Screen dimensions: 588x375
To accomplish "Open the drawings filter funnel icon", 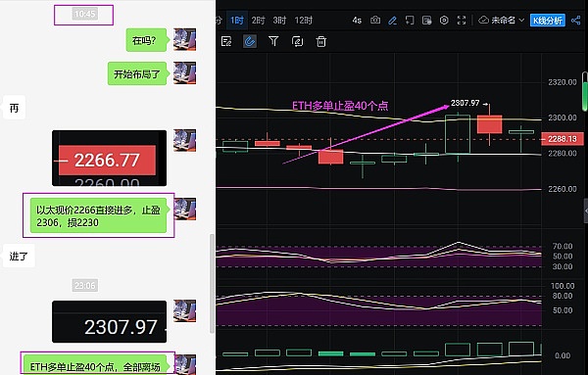I will [273, 41].
